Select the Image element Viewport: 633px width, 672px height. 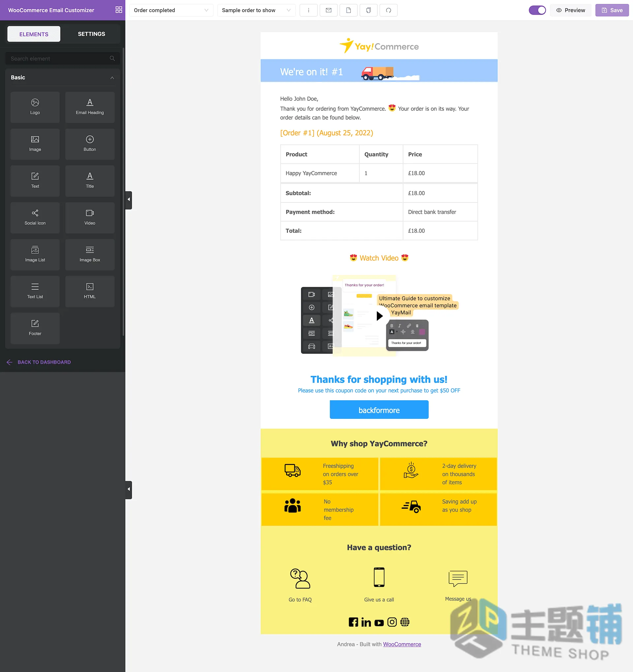click(x=35, y=144)
